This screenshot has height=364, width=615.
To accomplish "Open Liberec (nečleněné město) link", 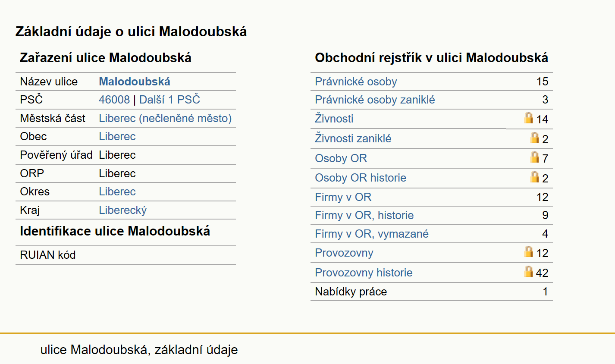I will coord(165,118).
